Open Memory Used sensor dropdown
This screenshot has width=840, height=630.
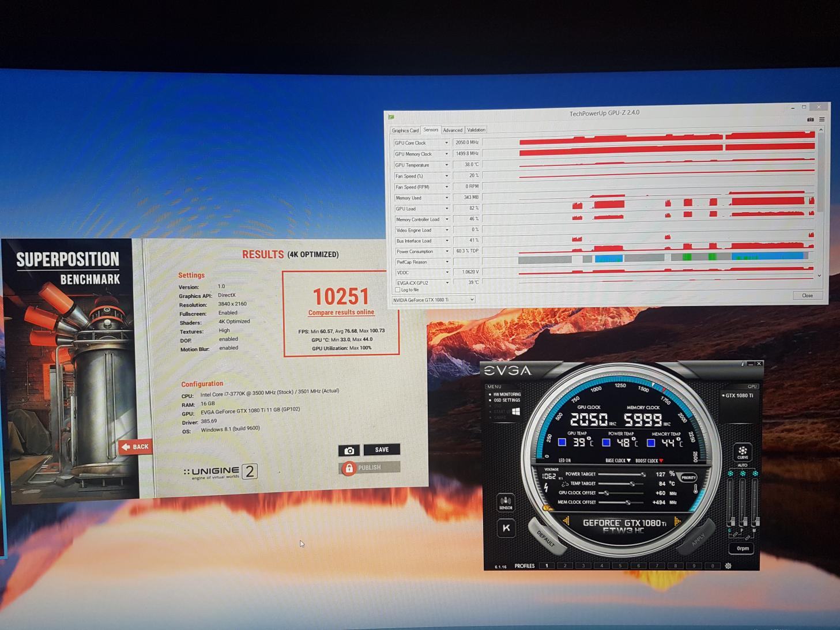tap(446, 198)
